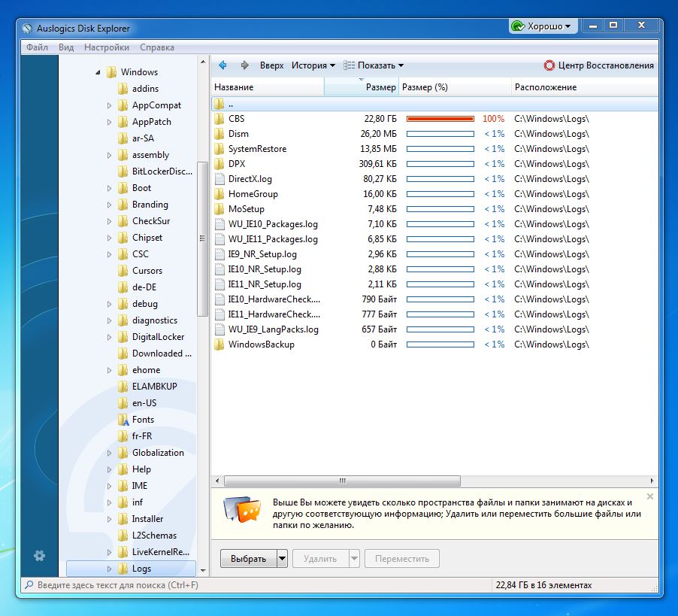Viewport: 678px width, 616px height.
Task: Click the tree scrollbar down arrow
Action: click(x=203, y=571)
